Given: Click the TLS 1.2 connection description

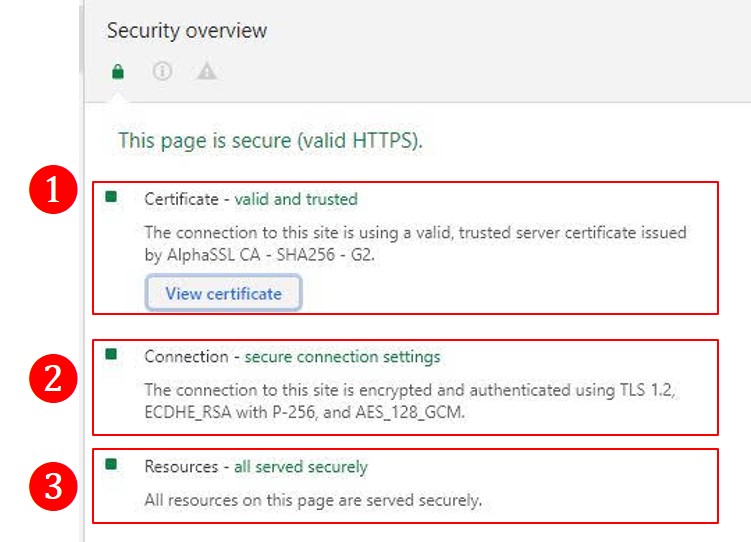Looking at the screenshot, I should point(410,401).
